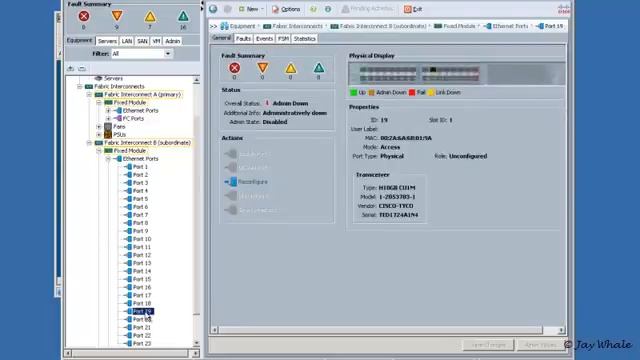
Task: Click the Exit button in toolbar
Action: click(x=413, y=9)
